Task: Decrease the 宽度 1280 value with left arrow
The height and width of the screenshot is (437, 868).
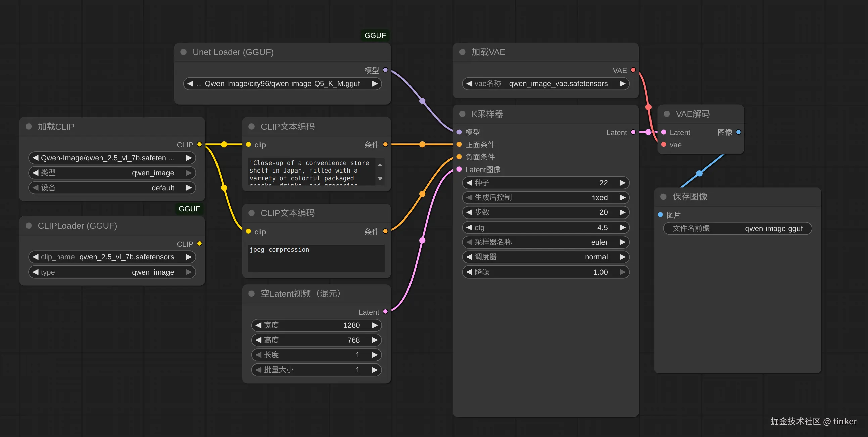Action: (x=258, y=325)
